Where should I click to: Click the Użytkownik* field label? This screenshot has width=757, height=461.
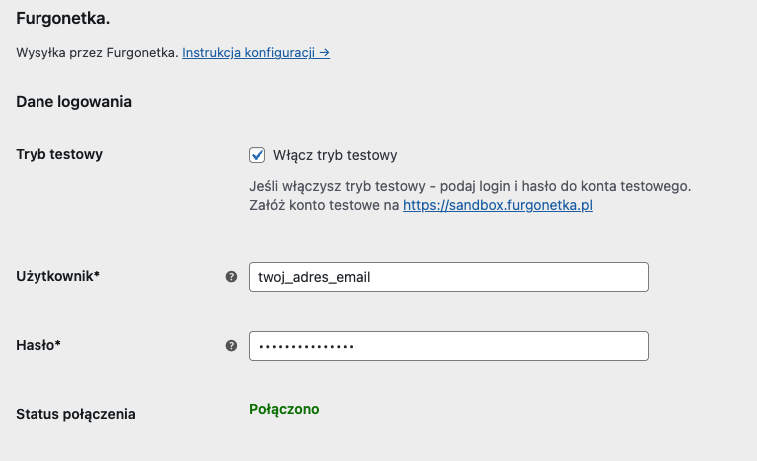[x=58, y=276]
